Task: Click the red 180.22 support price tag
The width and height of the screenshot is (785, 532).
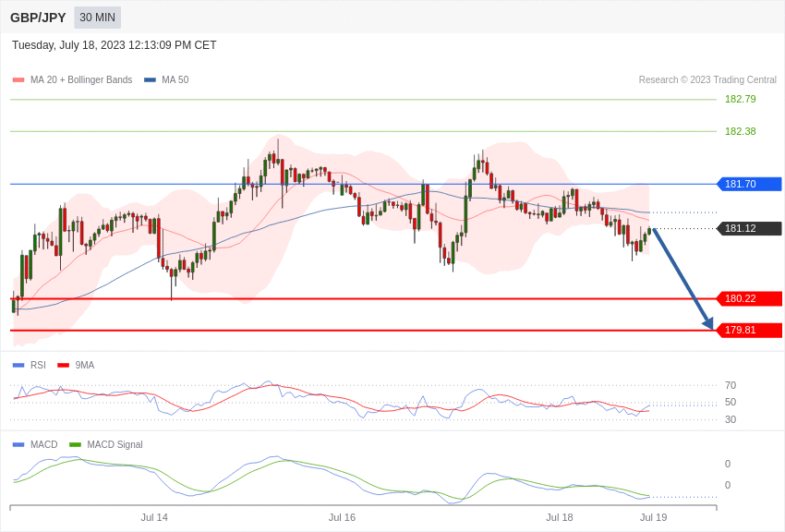Action: click(x=750, y=298)
